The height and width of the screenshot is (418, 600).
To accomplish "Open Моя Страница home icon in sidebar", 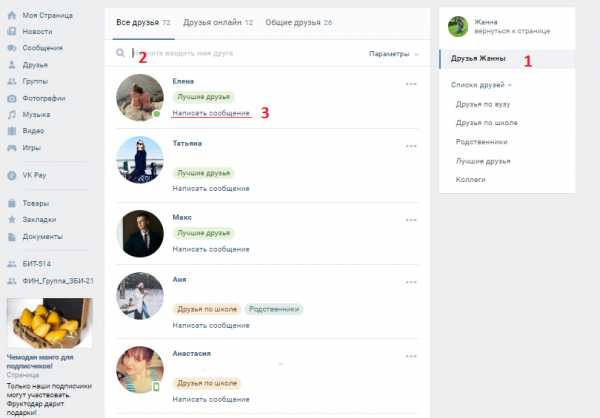I will point(12,15).
